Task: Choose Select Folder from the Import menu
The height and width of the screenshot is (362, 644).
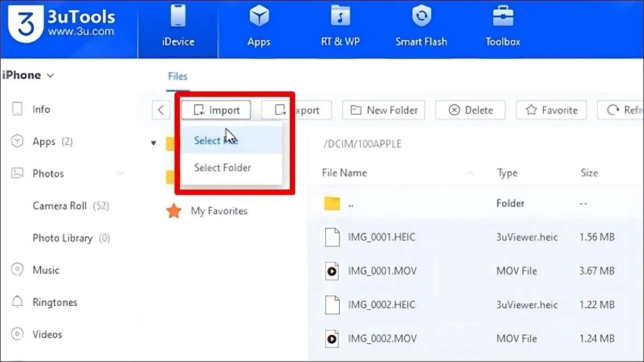Action: click(x=222, y=168)
